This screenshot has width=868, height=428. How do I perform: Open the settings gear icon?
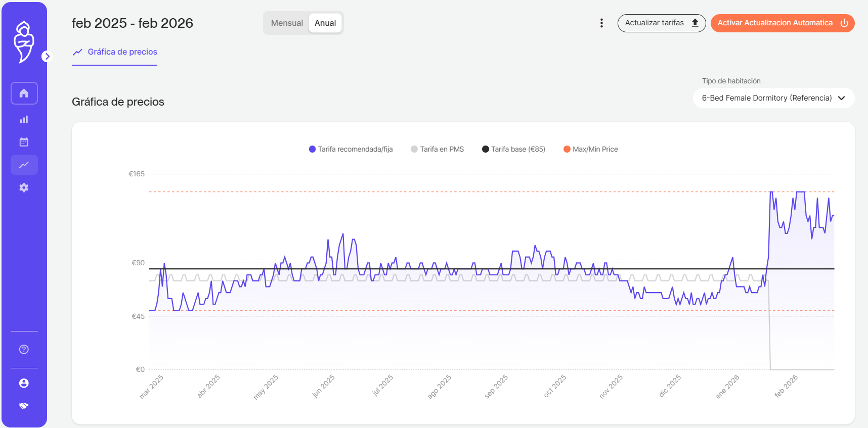(x=24, y=187)
